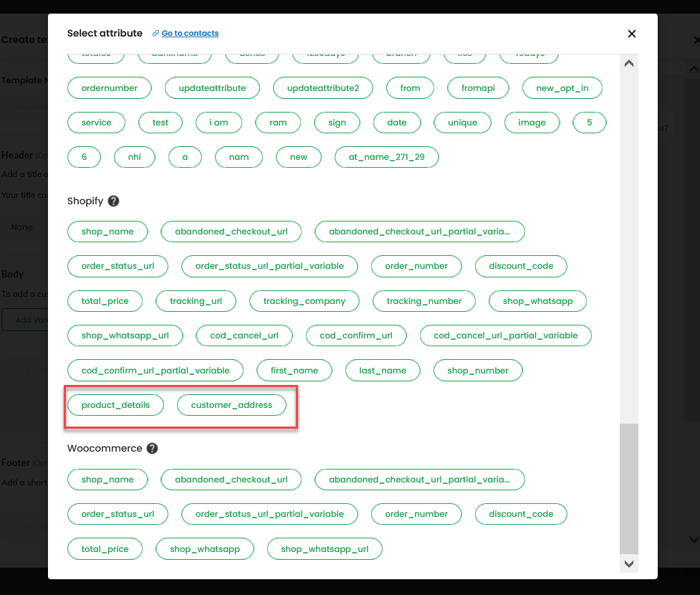Image resolution: width=700 pixels, height=595 pixels.
Task: Select the ordernumber attribute
Action: (x=110, y=88)
